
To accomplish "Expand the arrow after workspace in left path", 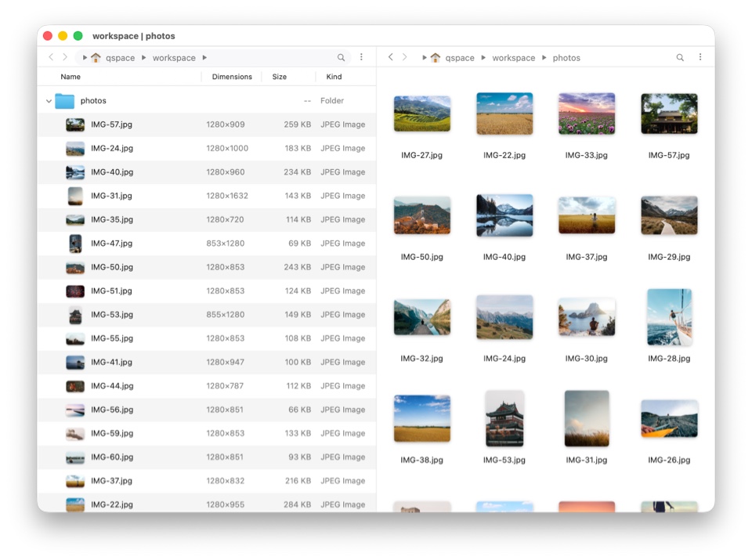I will click(x=204, y=58).
